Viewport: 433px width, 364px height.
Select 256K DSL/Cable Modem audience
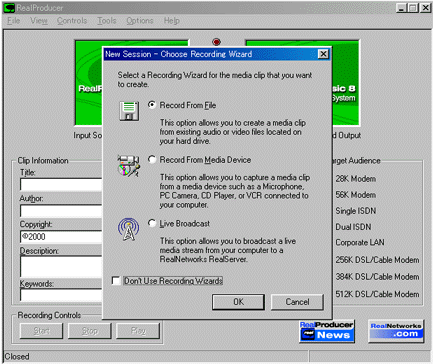(377, 260)
